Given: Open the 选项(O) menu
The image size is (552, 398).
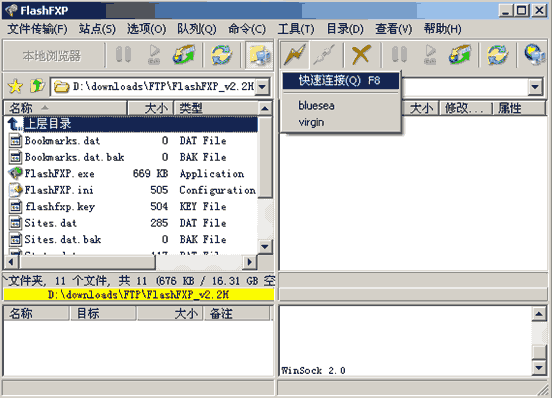Looking at the screenshot, I should point(146,29).
